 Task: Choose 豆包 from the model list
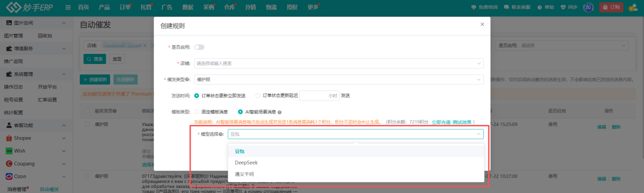pyautogui.click(x=355, y=151)
